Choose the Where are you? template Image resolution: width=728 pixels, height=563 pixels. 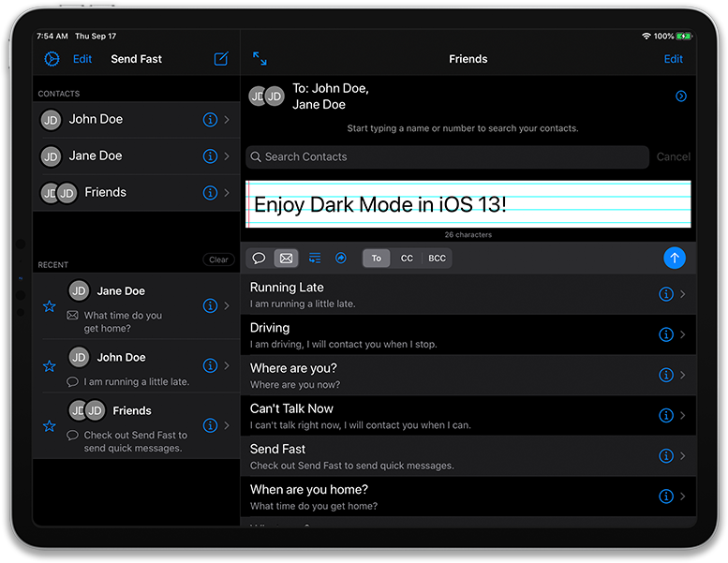[x=468, y=375]
